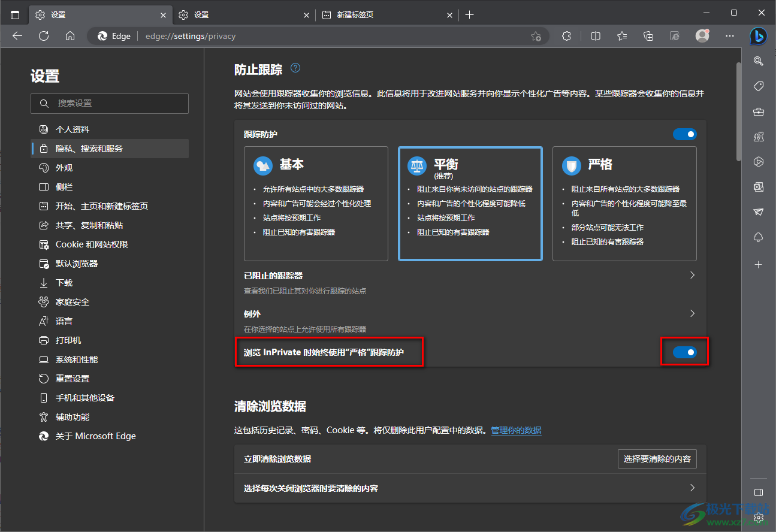
Task: Open 关于 Microsoft Edge section
Action: (x=110, y=436)
